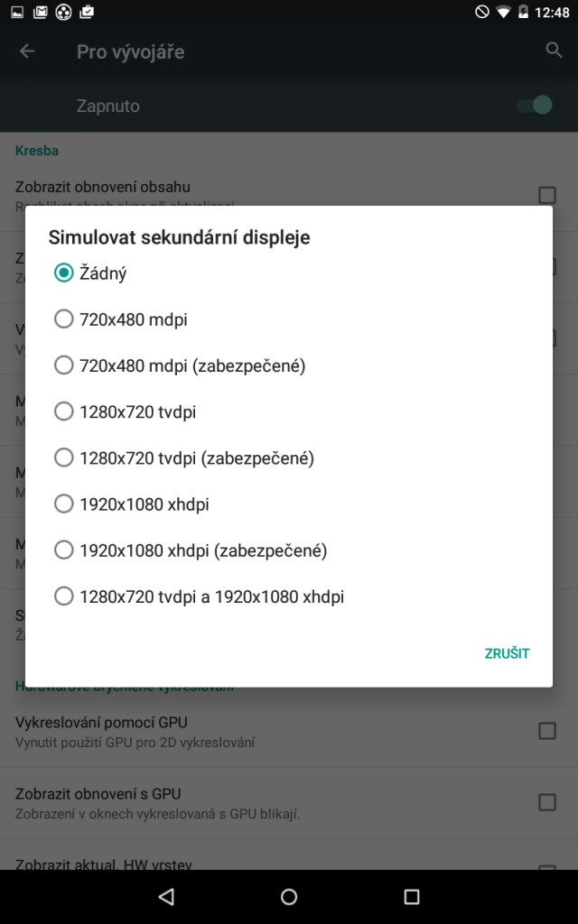This screenshot has width=578, height=924.
Task: Select 720x480 mdpi option
Action: (288, 319)
